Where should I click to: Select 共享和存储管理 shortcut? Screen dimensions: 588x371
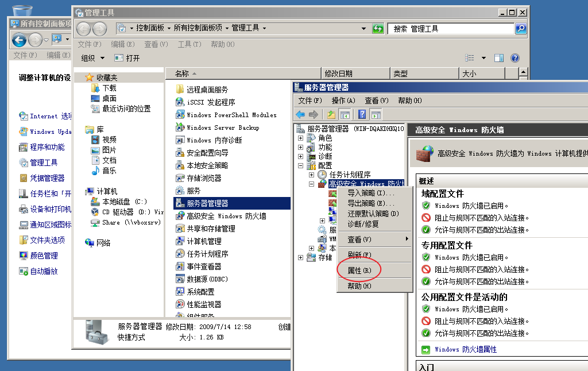coord(206,229)
